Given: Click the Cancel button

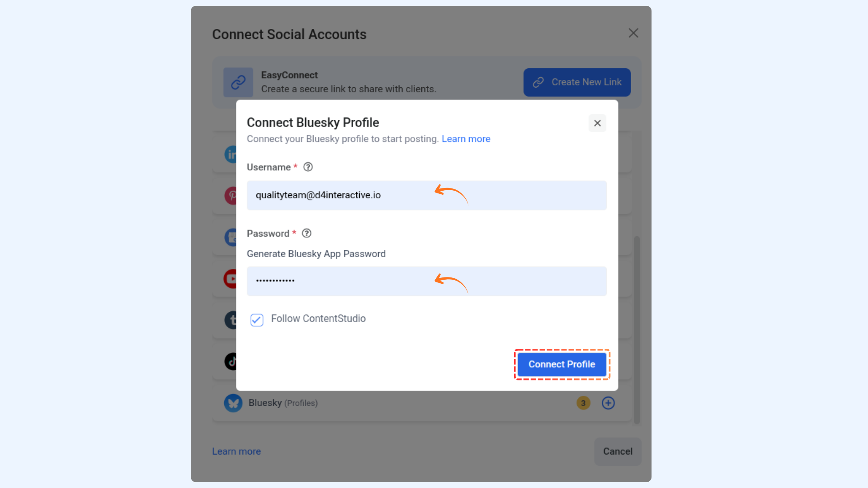Looking at the screenshot, I should [618, 451].
